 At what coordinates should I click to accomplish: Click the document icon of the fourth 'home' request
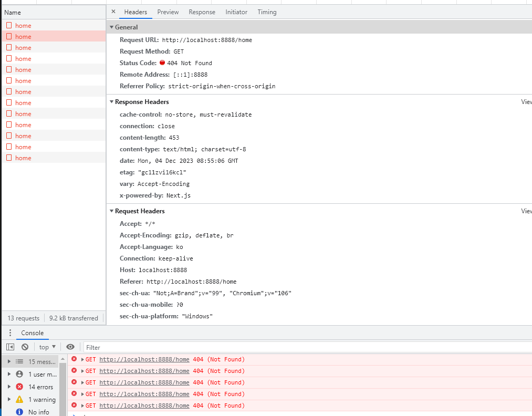click(9, 58)
